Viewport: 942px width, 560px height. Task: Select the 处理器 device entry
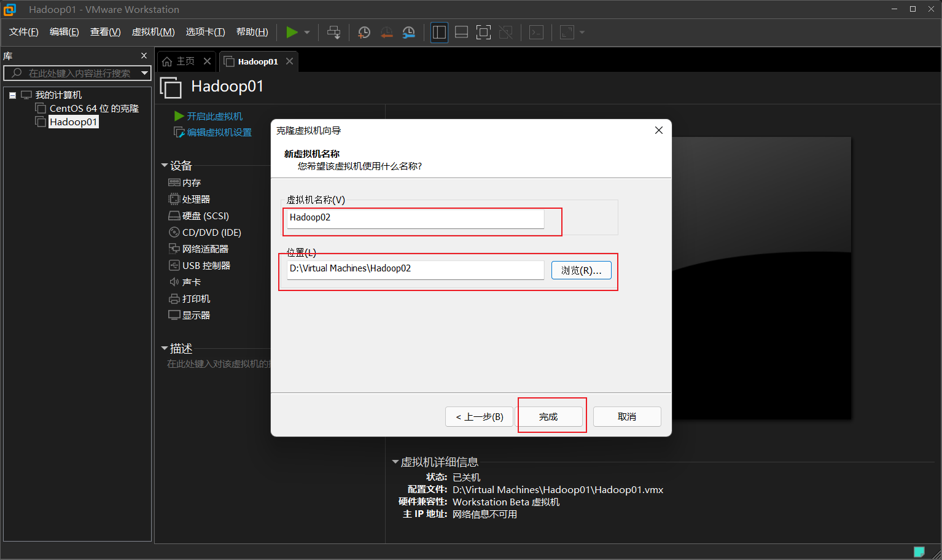coord(189,200)
